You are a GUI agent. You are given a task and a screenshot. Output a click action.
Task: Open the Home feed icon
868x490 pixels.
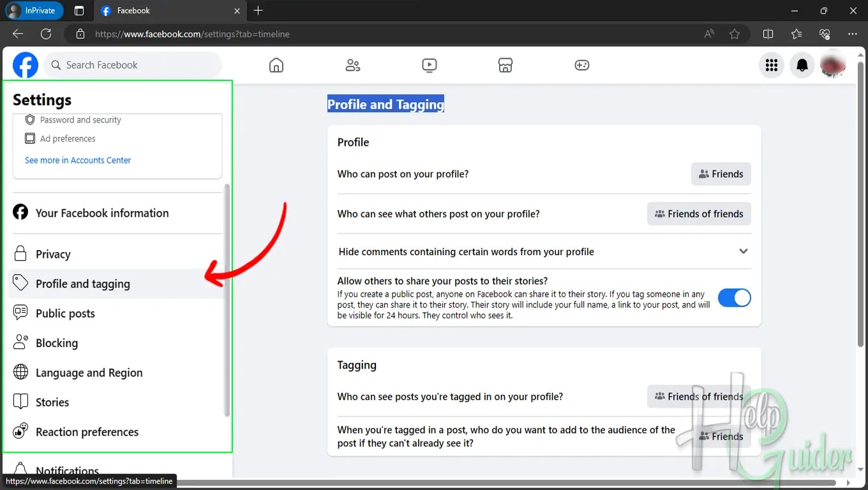276,65
